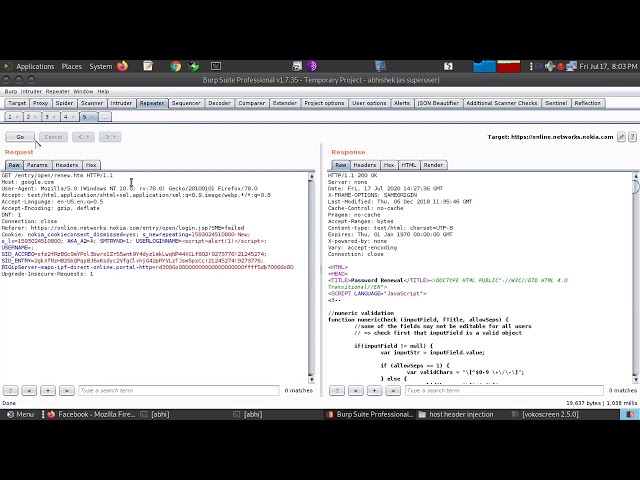
Task: Jump to previous match in response search
Action: point(356,391)
